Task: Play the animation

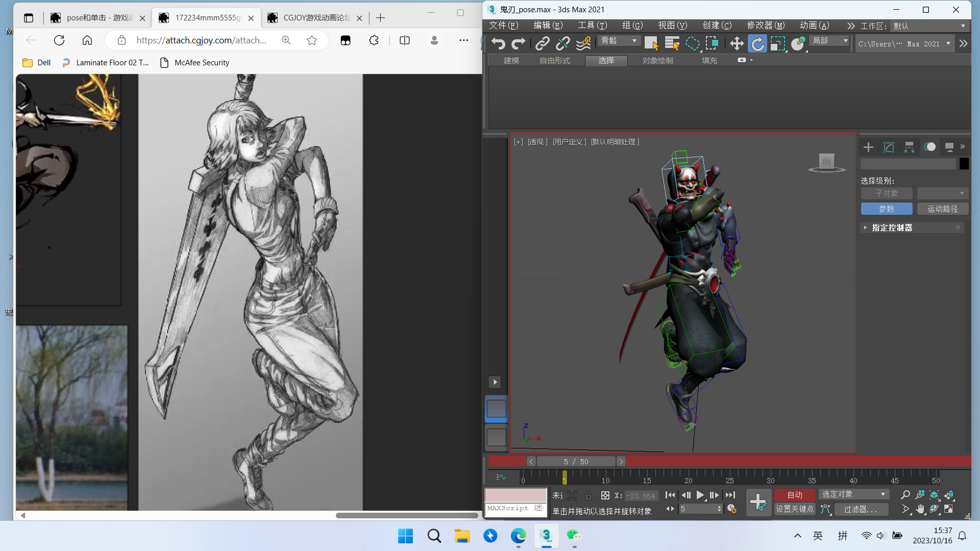Action: point(700,495)
